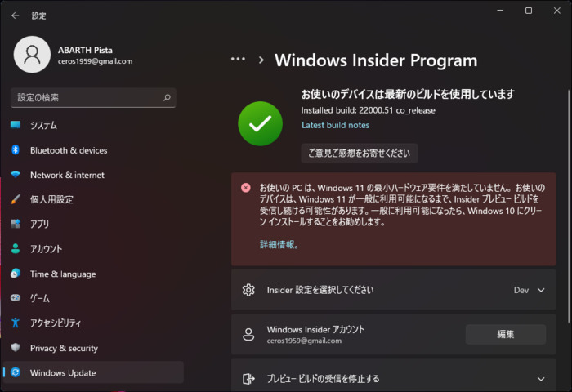Screen dimensions: 572x392
Task: Click the accessibility figure icon
Action: point(16,323)
